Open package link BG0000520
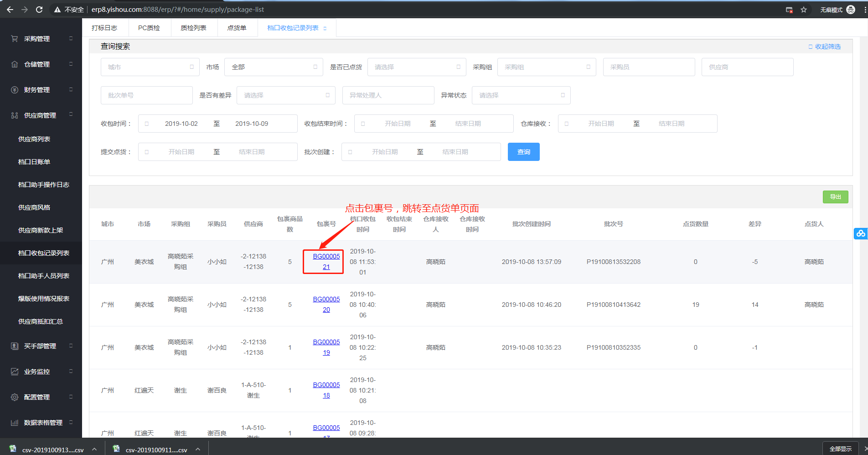Image resolution: width=868 pixels, height=455 pixels. click(x=326, y=305)
